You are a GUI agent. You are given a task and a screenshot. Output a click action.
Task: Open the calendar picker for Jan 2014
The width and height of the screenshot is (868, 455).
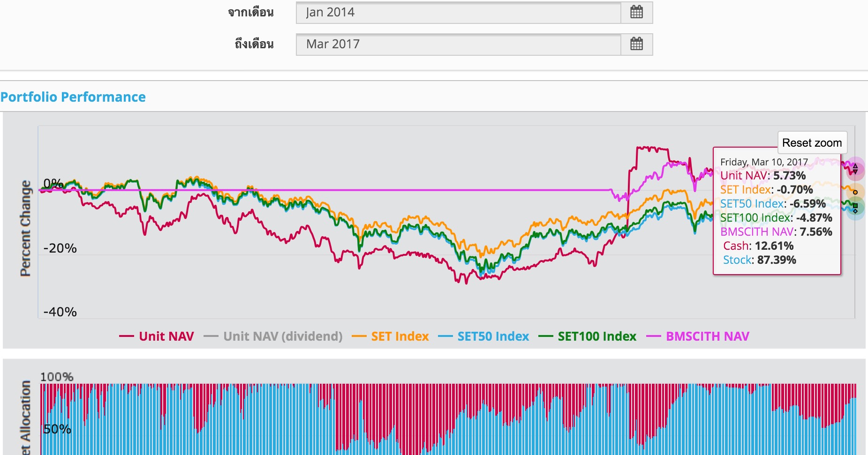pyautogui.click(x=636, y=12)
